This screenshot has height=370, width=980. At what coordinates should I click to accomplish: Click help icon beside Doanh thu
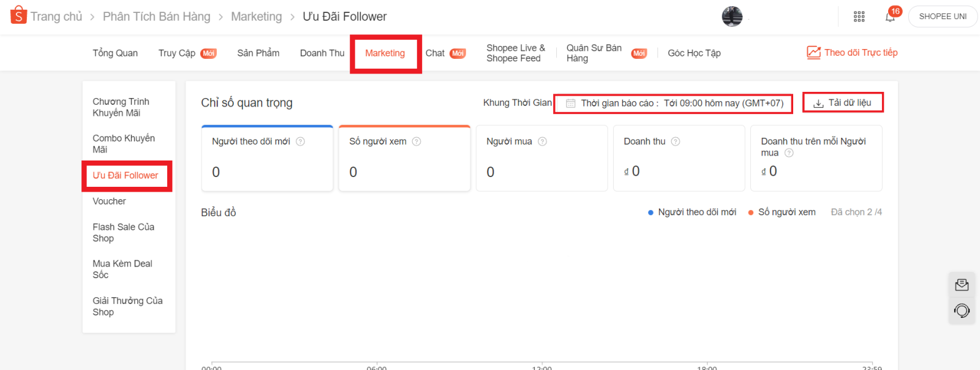pos(676,142)
